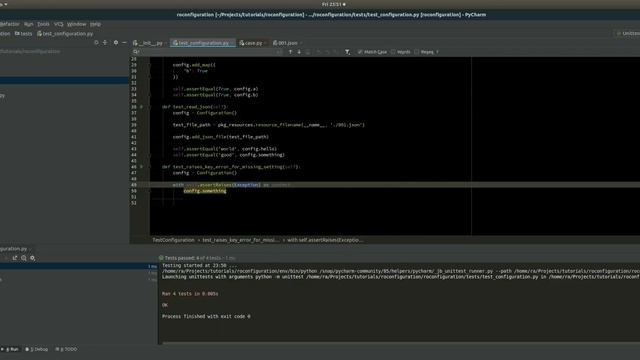Hide the Project panel with minus icon
The height and width of the screenshot is (360, 640).
coord(124,42)
